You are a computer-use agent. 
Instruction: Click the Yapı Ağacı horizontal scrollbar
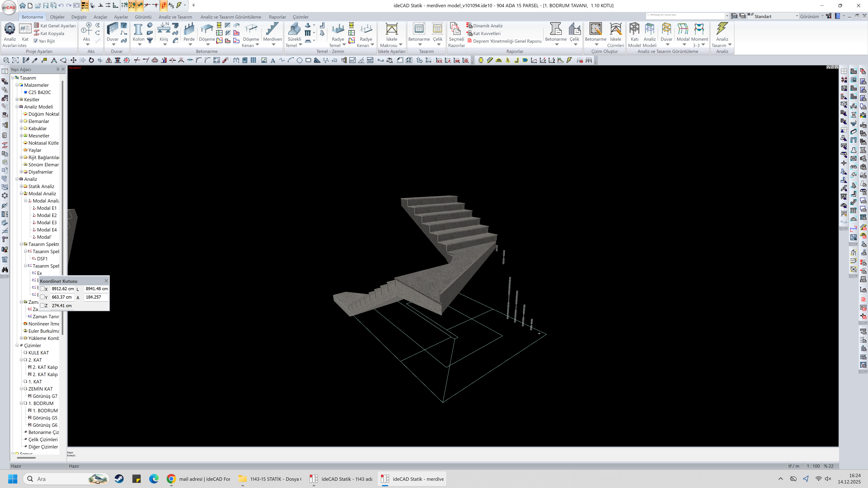(x=26, y=458)
